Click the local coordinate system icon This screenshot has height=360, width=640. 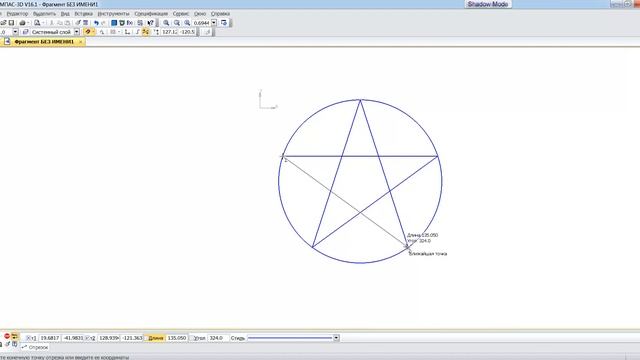click(x=127, y=32)
